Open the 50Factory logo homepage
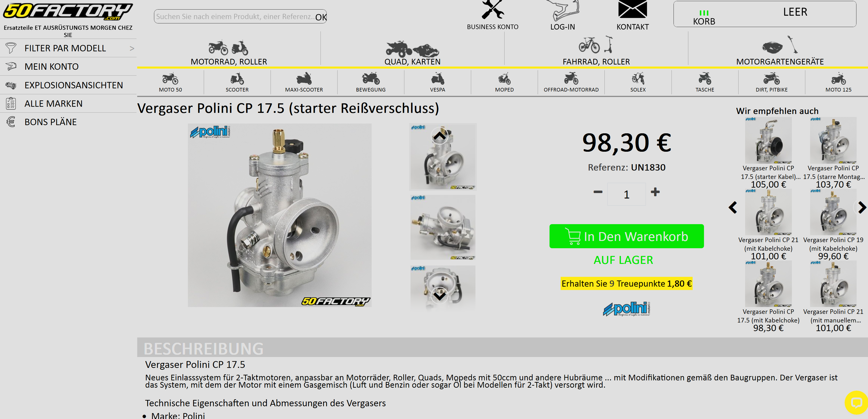This screenshot has height=419, width=868. click(x=68, y=11)
